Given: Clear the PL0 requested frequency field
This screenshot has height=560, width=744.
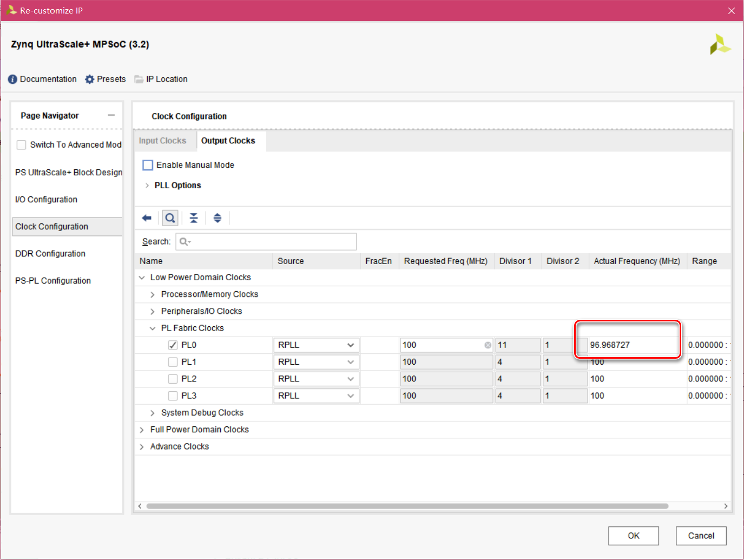Looking at the screenshot, I should (488, 345).
